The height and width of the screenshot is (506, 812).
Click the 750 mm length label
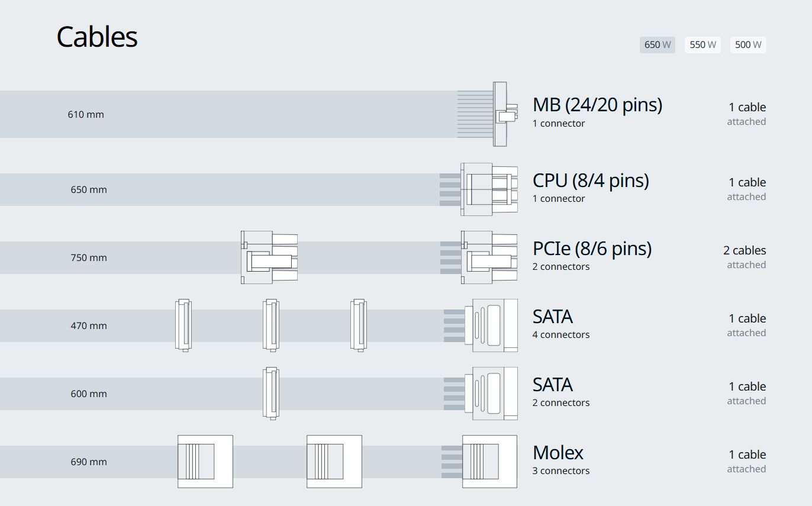pos(89,258)
